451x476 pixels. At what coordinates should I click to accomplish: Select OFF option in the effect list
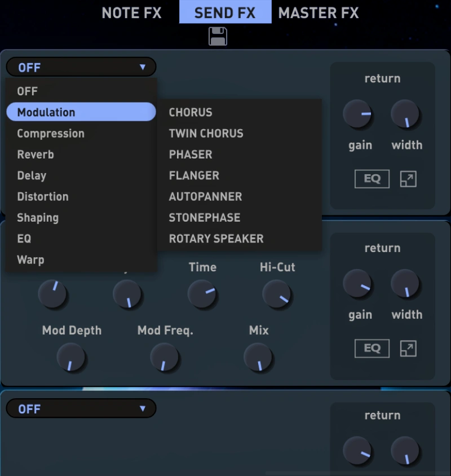click(x=28, y=91)
